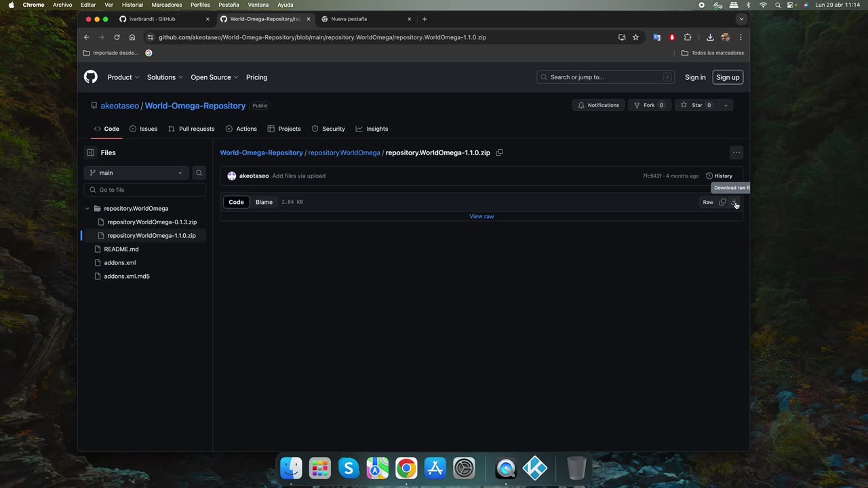
Task: Launch Kodi from the Dock
Action: [534, 468]
